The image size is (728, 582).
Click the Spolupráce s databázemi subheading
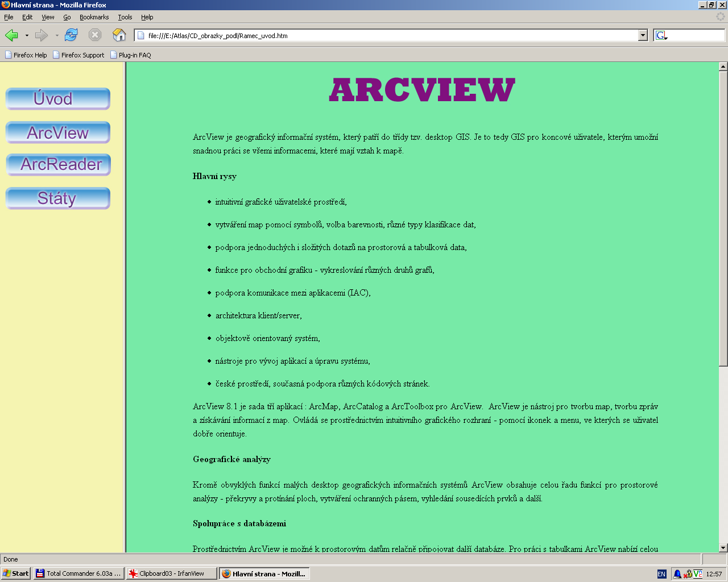(x=239, y=523)
